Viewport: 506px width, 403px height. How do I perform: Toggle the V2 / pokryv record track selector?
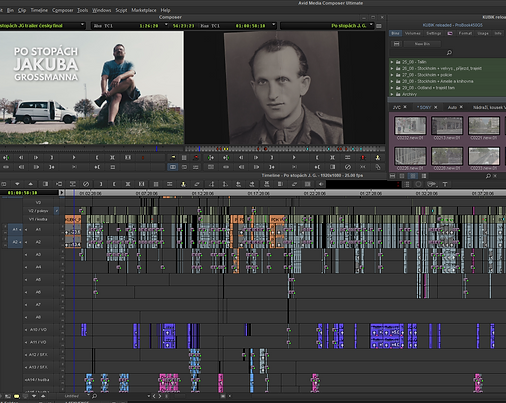pos(38,211)
